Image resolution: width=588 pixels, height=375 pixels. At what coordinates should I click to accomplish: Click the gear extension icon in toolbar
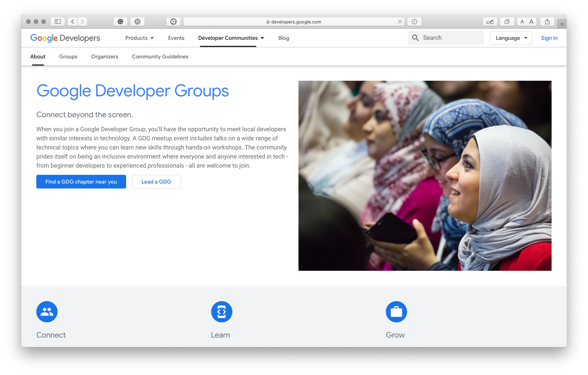click(173, 21)
